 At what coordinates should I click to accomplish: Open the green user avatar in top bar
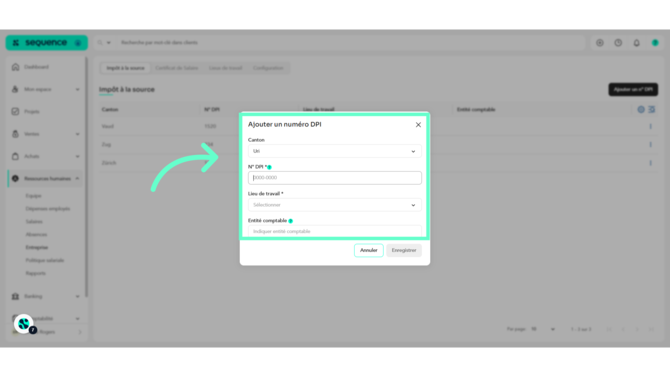(655, 43)
